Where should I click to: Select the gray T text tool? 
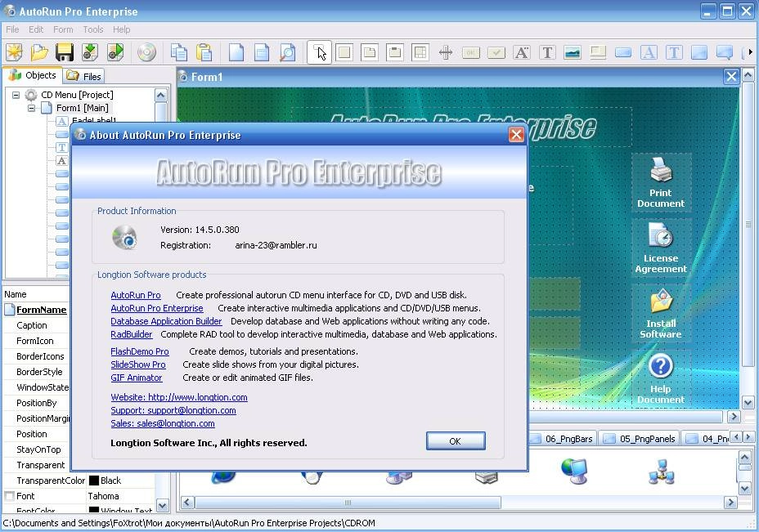547,52
